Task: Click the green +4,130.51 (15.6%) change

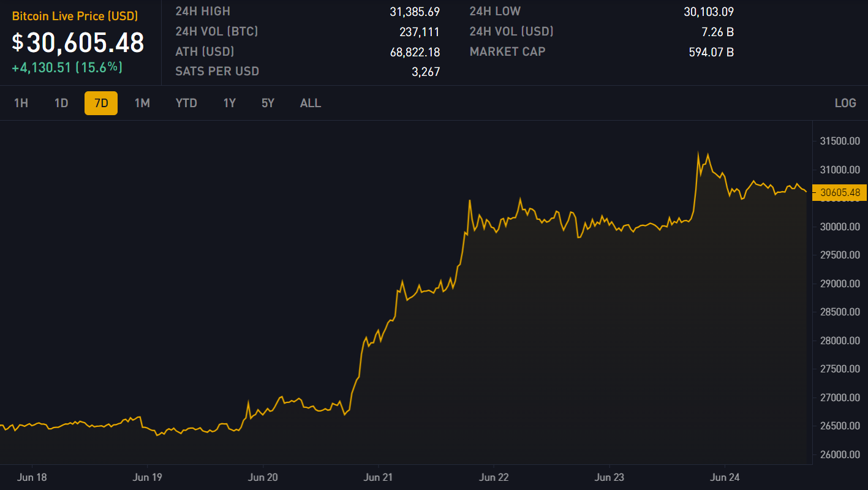Action: [x=67, y=67]
